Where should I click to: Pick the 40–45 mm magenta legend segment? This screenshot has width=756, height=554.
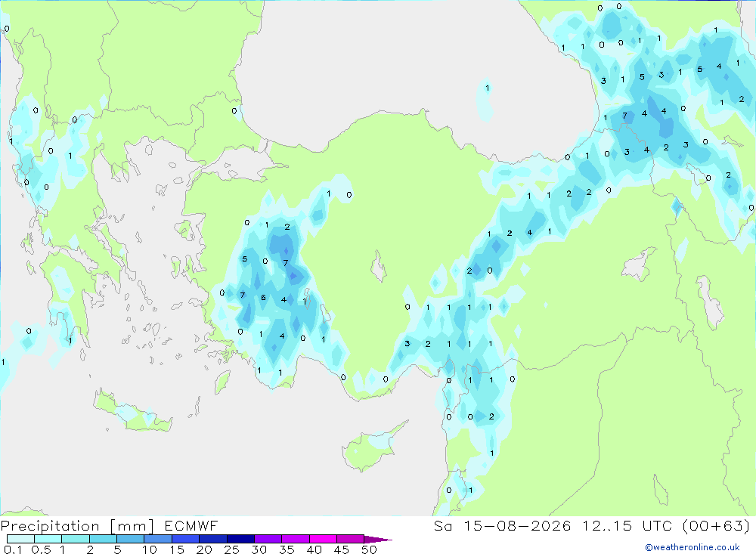point(323,539)
